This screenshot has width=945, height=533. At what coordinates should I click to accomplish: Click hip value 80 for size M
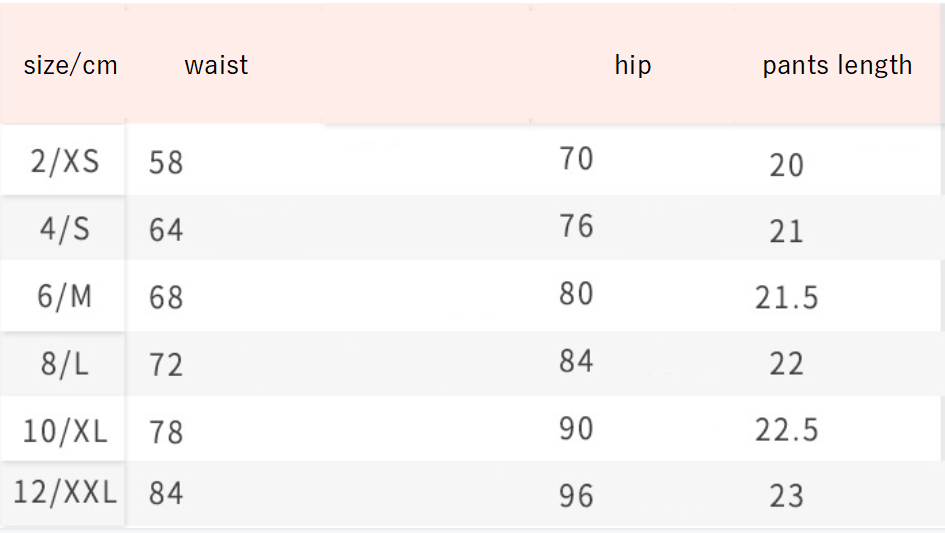point(577,294)
